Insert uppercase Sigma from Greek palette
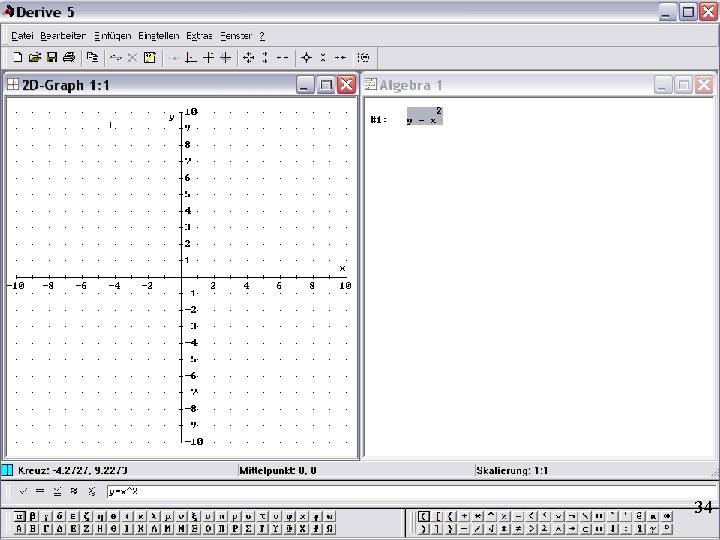The width and height of the screenshot is (720, 540). (248, 529)
